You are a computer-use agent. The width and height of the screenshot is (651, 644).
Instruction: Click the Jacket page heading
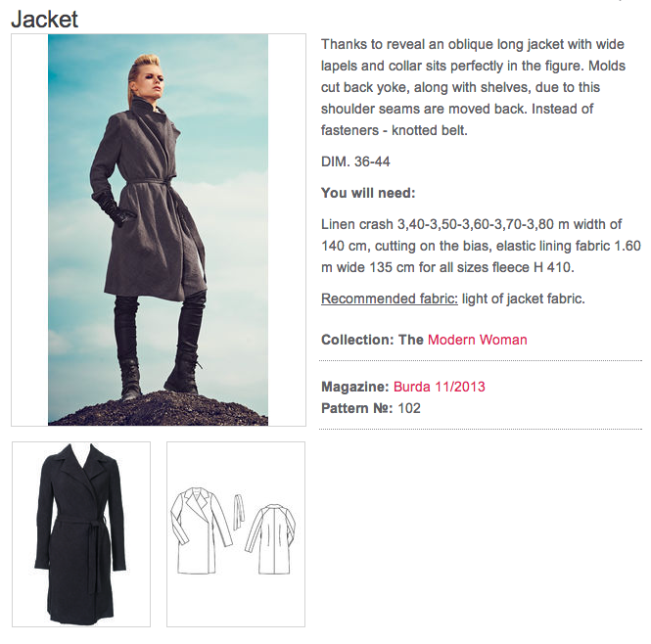click(44, 20)
